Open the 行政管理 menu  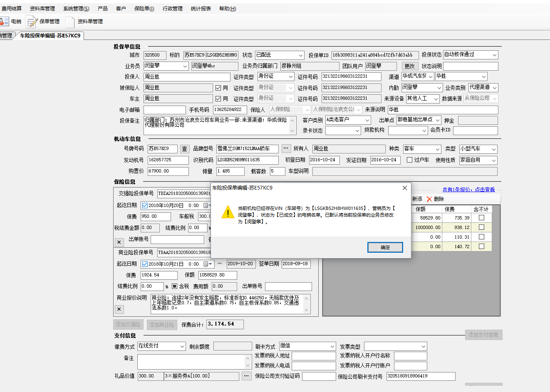[172, 9]
